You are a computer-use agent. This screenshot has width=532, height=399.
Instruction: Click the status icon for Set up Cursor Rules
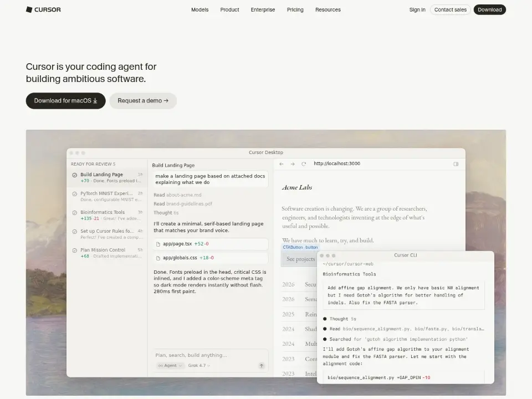[x=75, y=232]
